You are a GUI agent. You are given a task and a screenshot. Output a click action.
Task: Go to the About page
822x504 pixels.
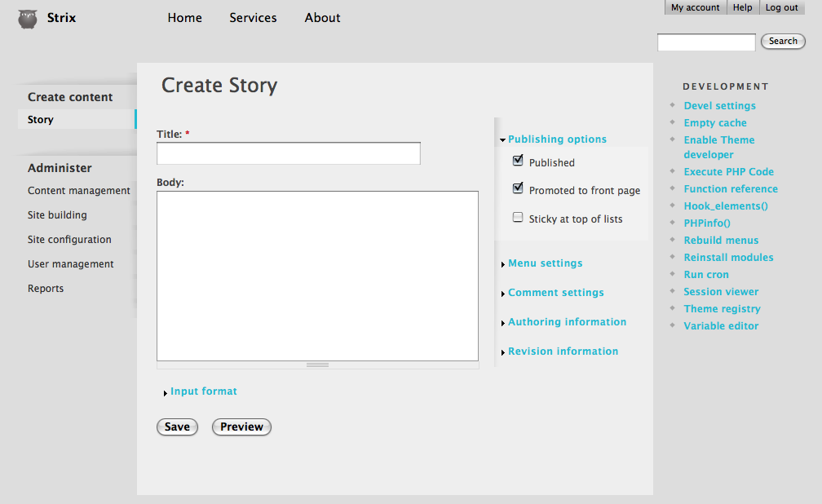pos(322,18)
